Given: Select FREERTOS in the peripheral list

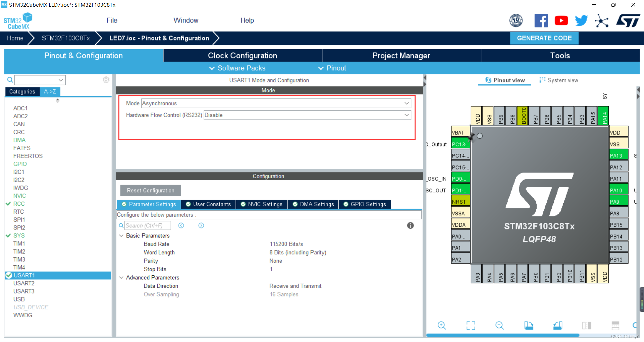Looking at the screenshot, I should click(x=28, y=156).
